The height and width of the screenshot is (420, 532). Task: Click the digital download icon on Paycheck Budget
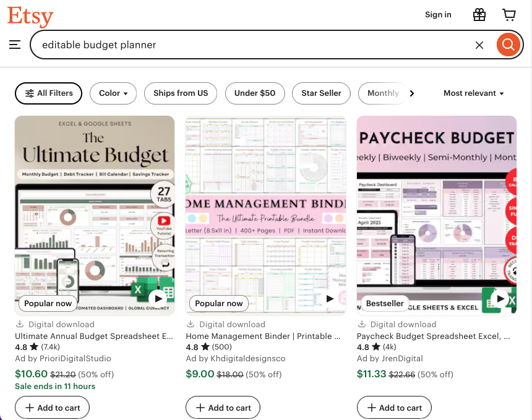(361, 324)
